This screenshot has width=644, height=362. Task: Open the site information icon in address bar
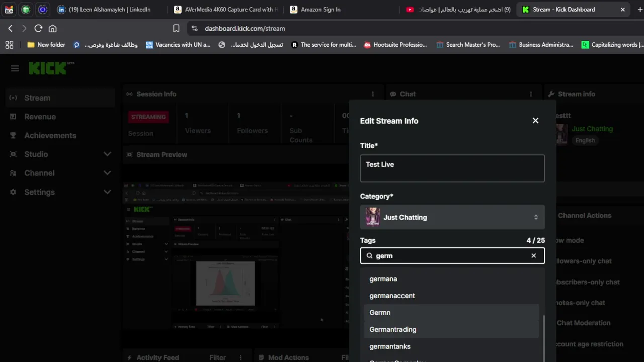point(195,29)
